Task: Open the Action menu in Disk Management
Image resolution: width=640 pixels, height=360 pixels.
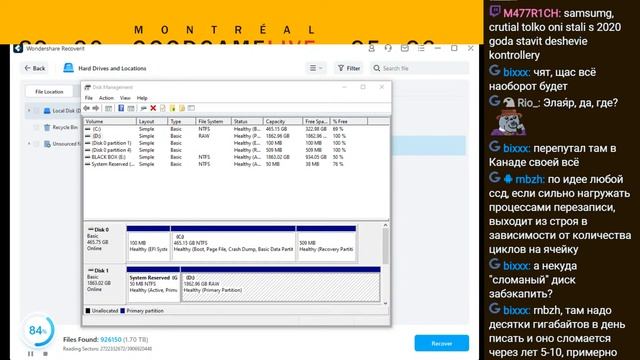Action: click(x=106, y=98)
